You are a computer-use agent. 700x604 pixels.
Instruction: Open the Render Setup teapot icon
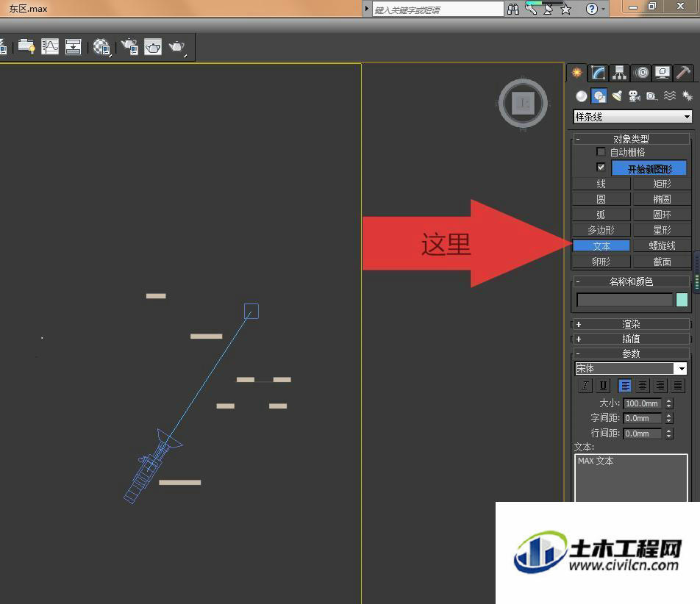coord(130,46)
